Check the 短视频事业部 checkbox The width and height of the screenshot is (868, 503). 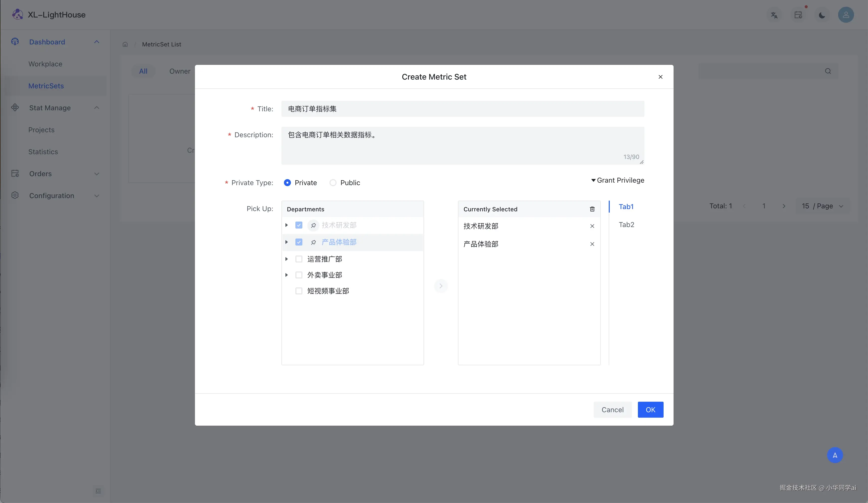coord(299,291)
